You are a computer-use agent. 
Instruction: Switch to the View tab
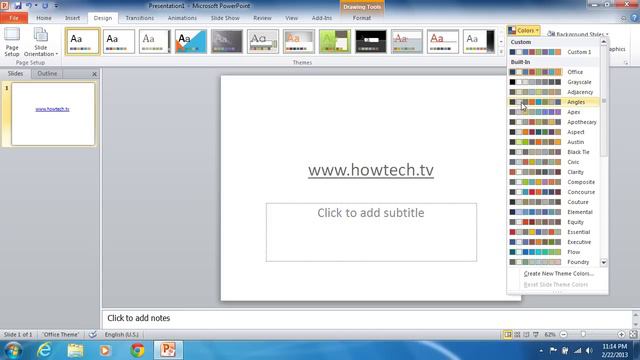291,18
